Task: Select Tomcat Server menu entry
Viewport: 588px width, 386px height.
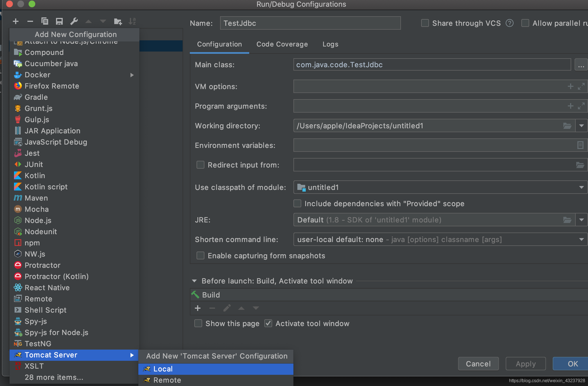Action: pos(74,355)
